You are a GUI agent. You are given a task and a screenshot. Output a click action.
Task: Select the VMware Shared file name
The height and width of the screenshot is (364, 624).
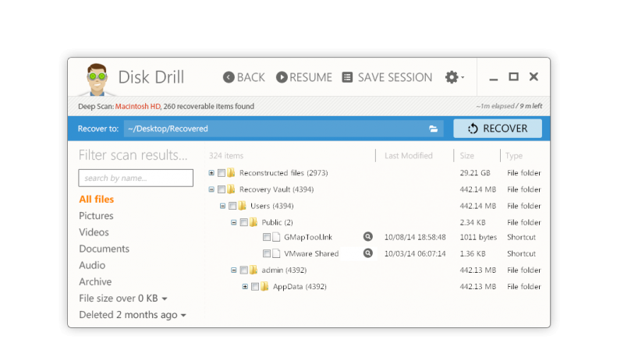click(311, 253)
